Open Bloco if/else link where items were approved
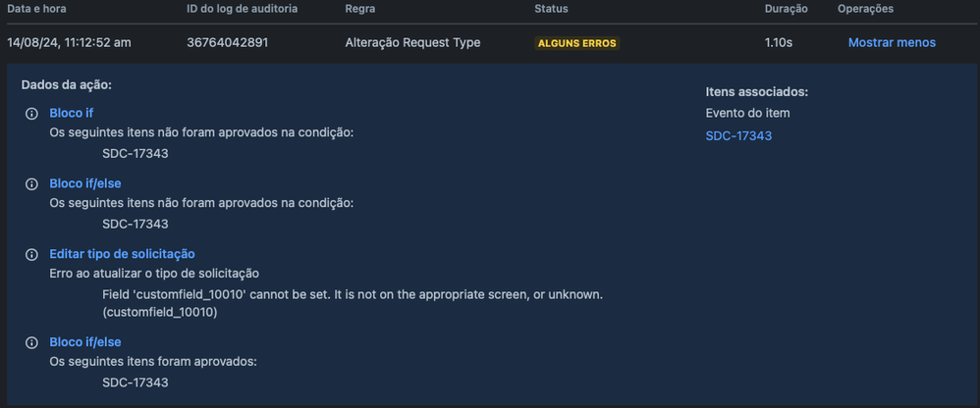This screenshot has width=980, height=408. tap(85, 342)
